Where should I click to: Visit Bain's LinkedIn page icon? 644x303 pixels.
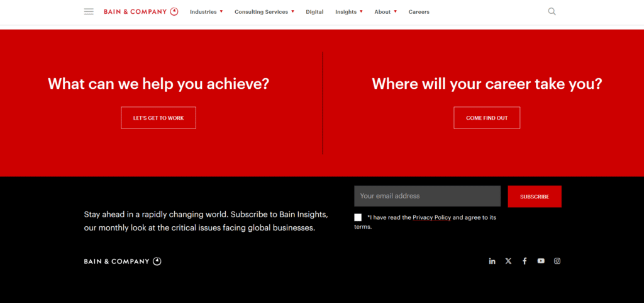492,261
